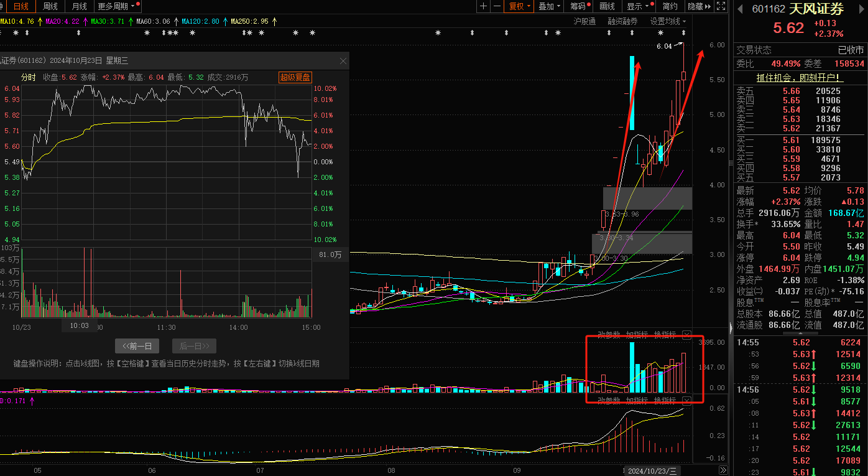Click 沪股通 label

[584, 21]
